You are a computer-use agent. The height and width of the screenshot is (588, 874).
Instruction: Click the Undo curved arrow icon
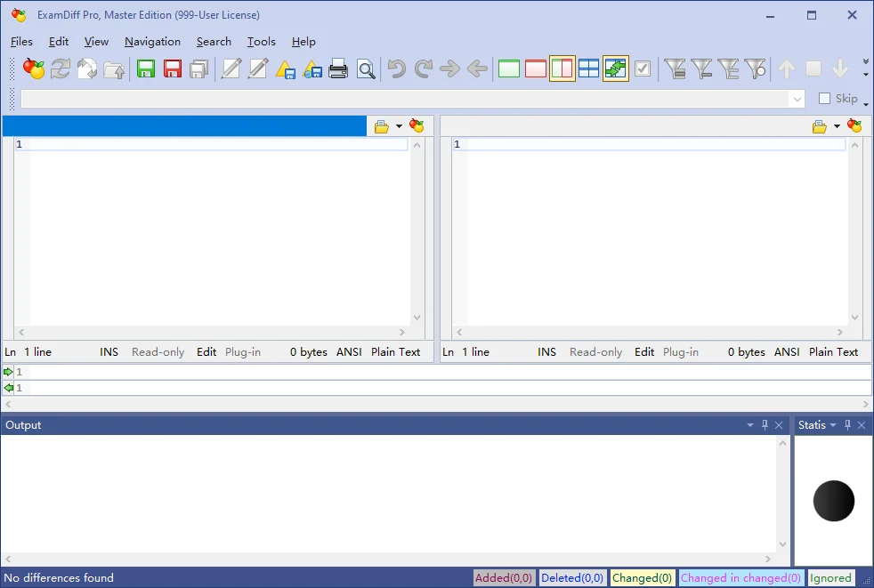point(396,69)
